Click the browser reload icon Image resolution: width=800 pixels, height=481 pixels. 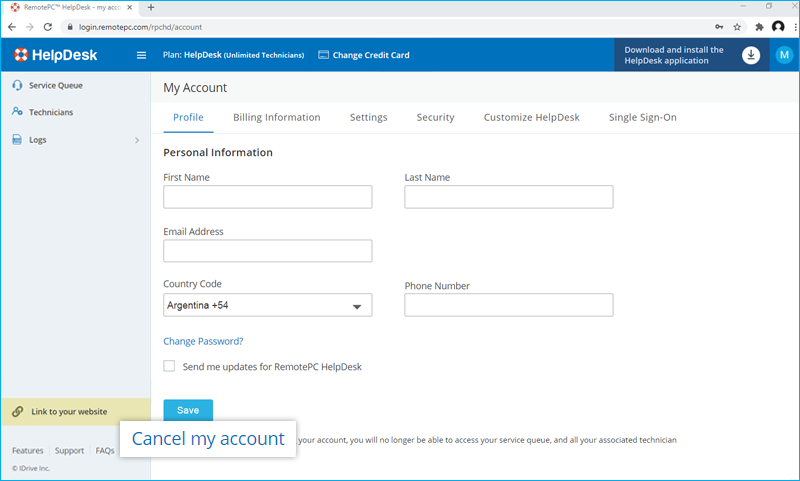click(47, 27)
